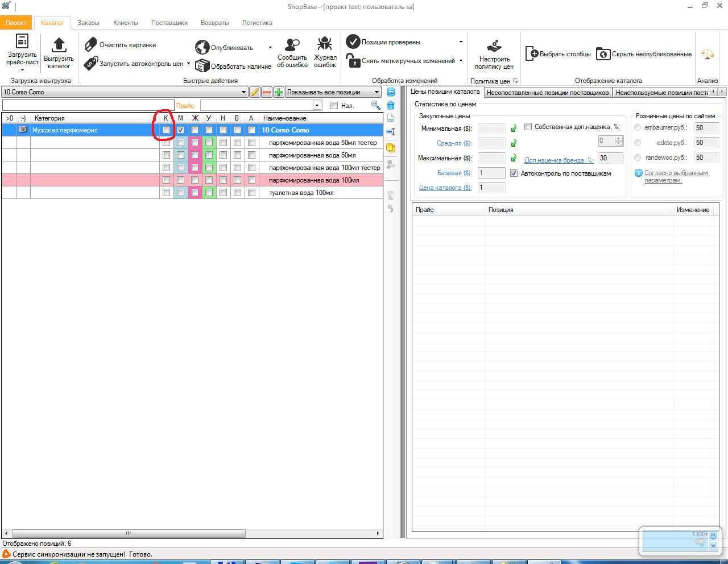Image resolution: width=728 pixels, height=564 pixels.
Task: Switch to the Клиенты tab
Action: point(126,23)
